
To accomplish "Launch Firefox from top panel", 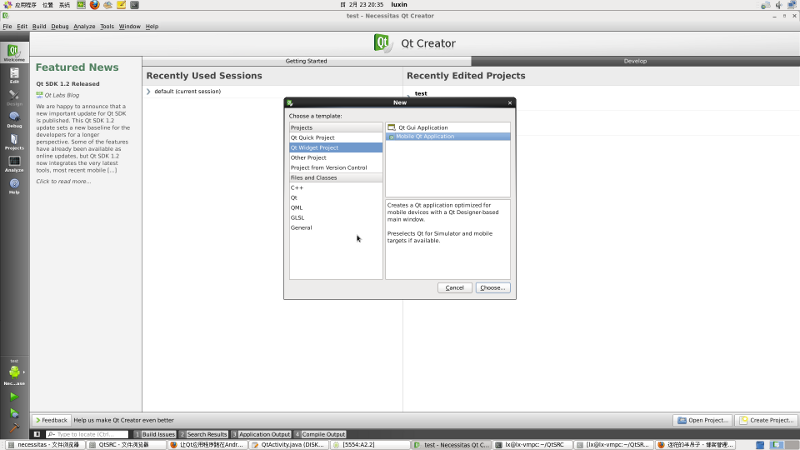I will [x=94, y=5].
